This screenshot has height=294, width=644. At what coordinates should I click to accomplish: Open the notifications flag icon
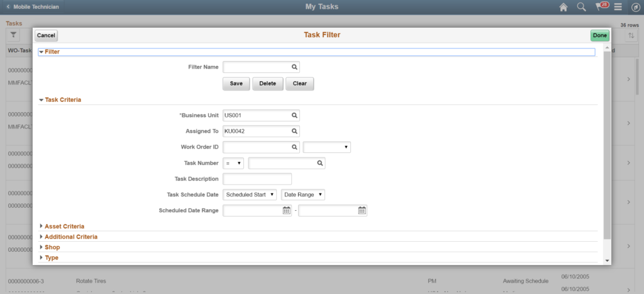tap(601, 7)
